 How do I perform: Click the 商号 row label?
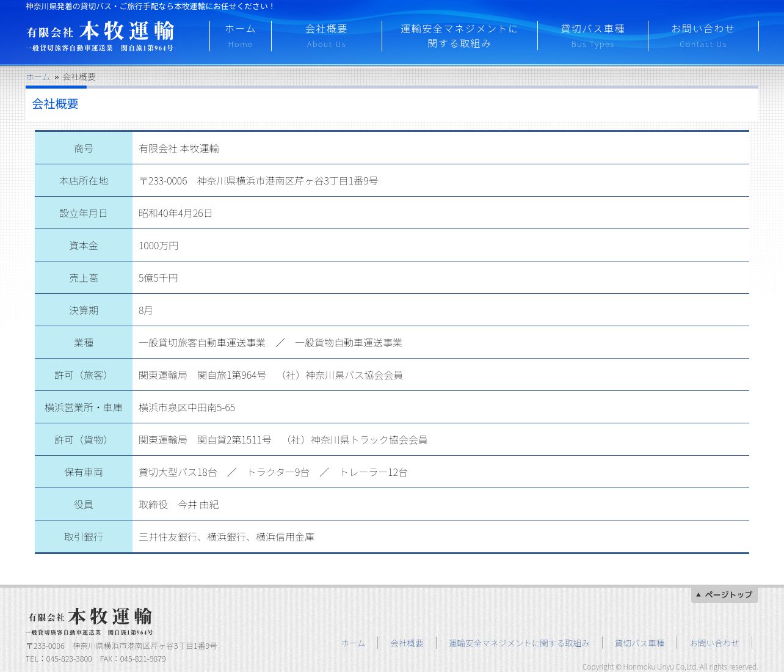[84, 148]
